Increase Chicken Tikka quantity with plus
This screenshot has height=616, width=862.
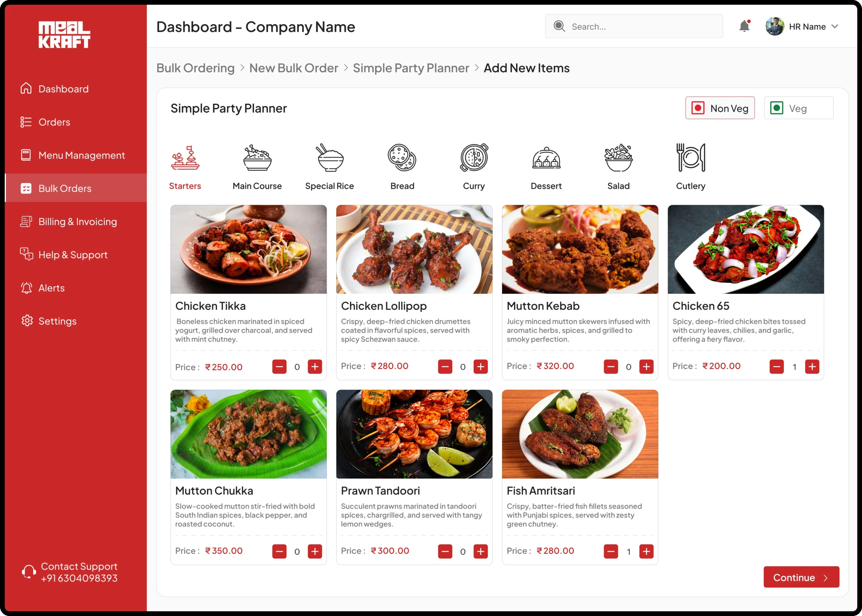(315, 366)
